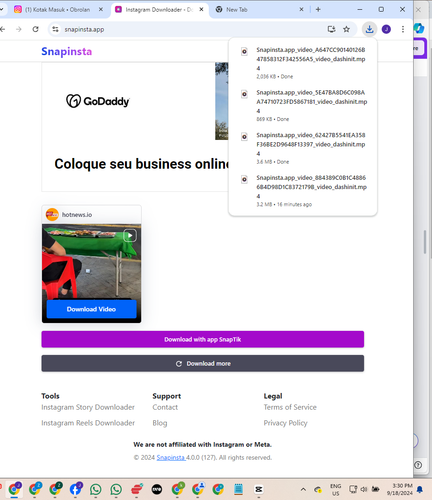Click file icon of the 3.6 MB download

point(244,137)
